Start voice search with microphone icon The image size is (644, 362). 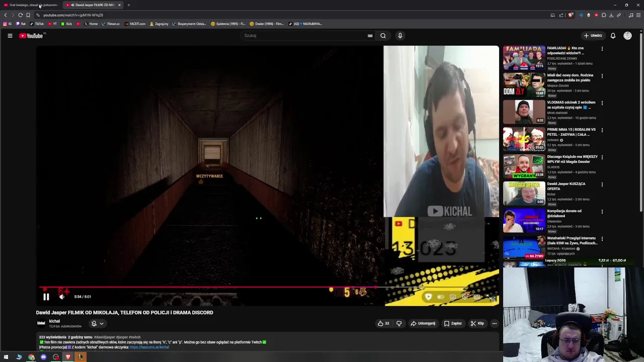click(400, 36)
